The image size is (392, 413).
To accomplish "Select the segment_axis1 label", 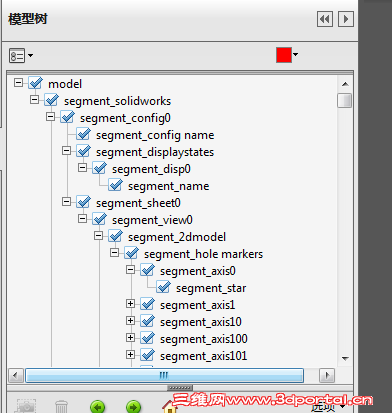I will (197, 305).
